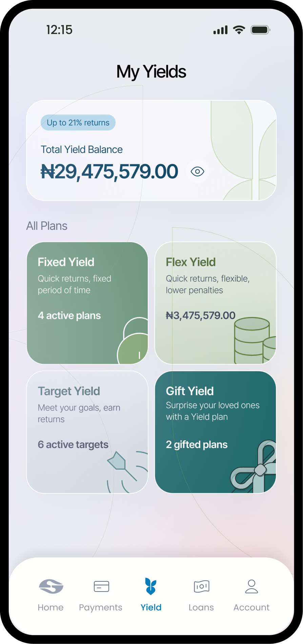The width and height of the screenshot is (303, 644).
Task: Open the Home tab icon
Action: click(51, 586)
